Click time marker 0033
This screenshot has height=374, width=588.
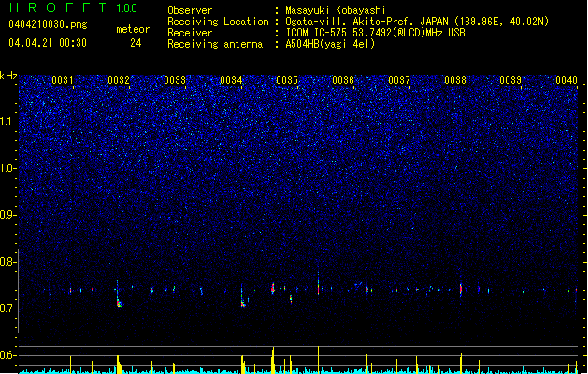coord(175,80)
